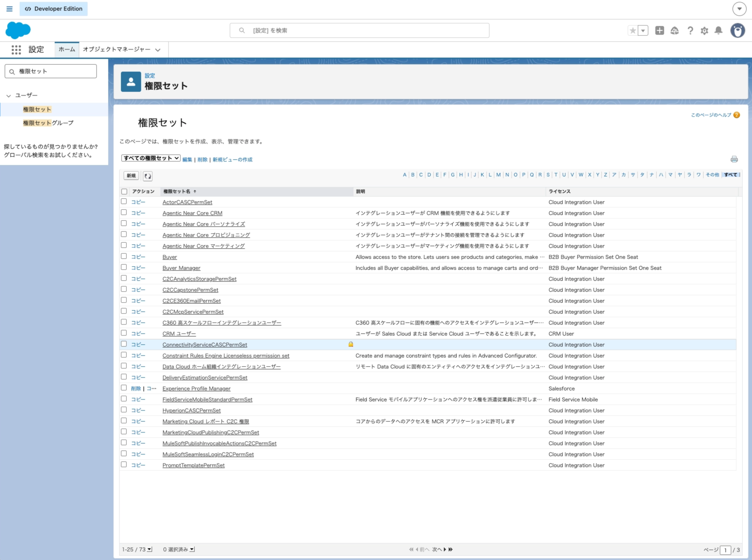The image size is (752, 560).
Task: Check the Agentic Near Core CRM row checkbox
Action: pos(124,213)
